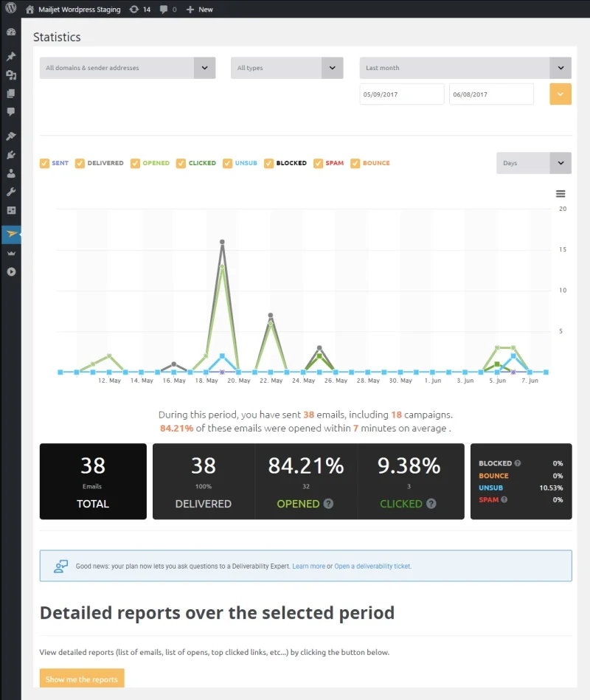Open Plugins plug sidebar icon
This screenshot has height=700, width=590.
click(x=11, y=155)
